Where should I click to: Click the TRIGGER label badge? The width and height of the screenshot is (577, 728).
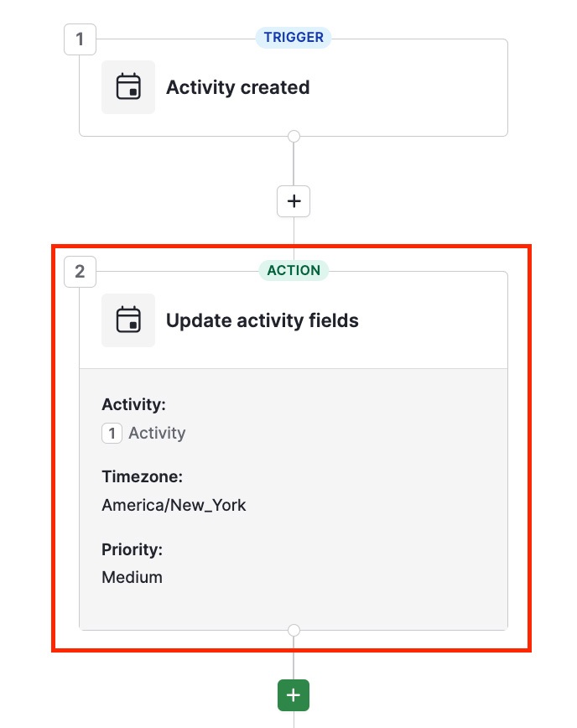click(294, 37)
